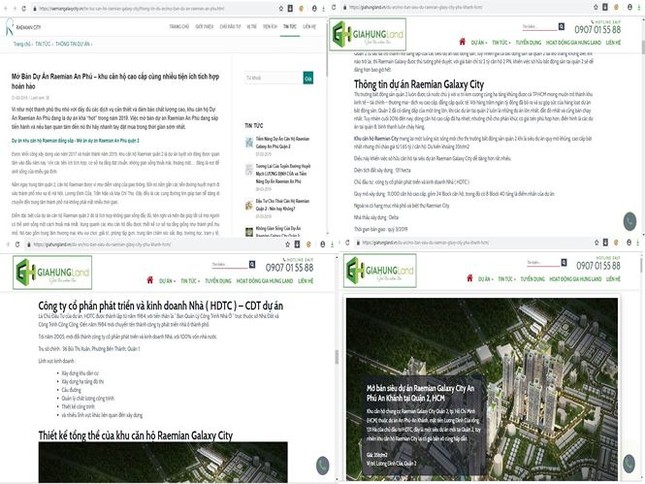Open LIÊN HỆ menu on Raemian City site
This screenshot has height=484, width=645.
coord(309,27)
